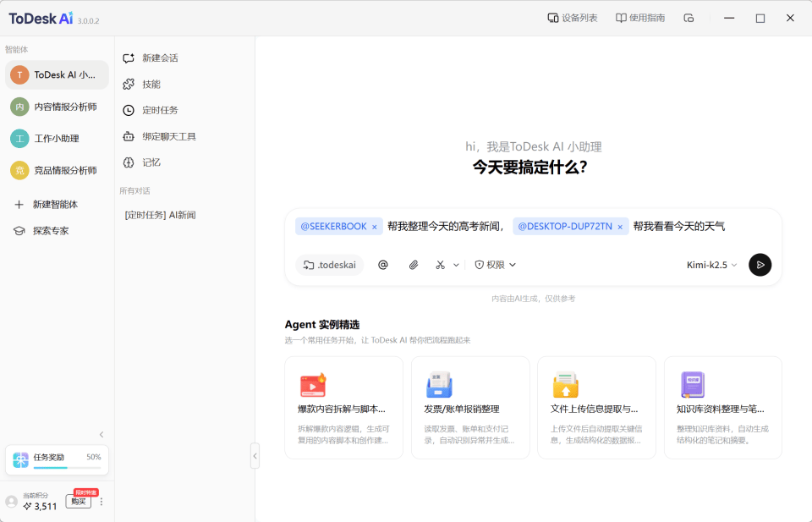Open the three-dot menu beside 购买
Screen dimensions: 812x522
(x=101, y=502)
